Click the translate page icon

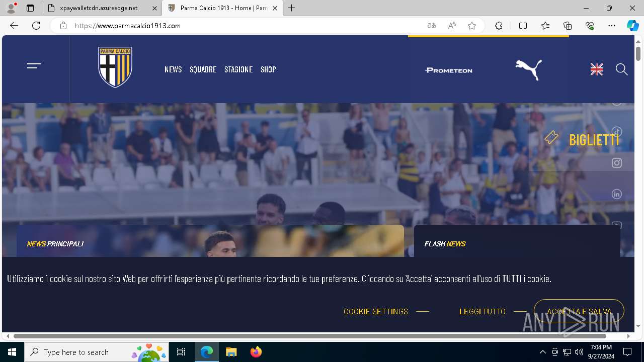tap(432, 26)
